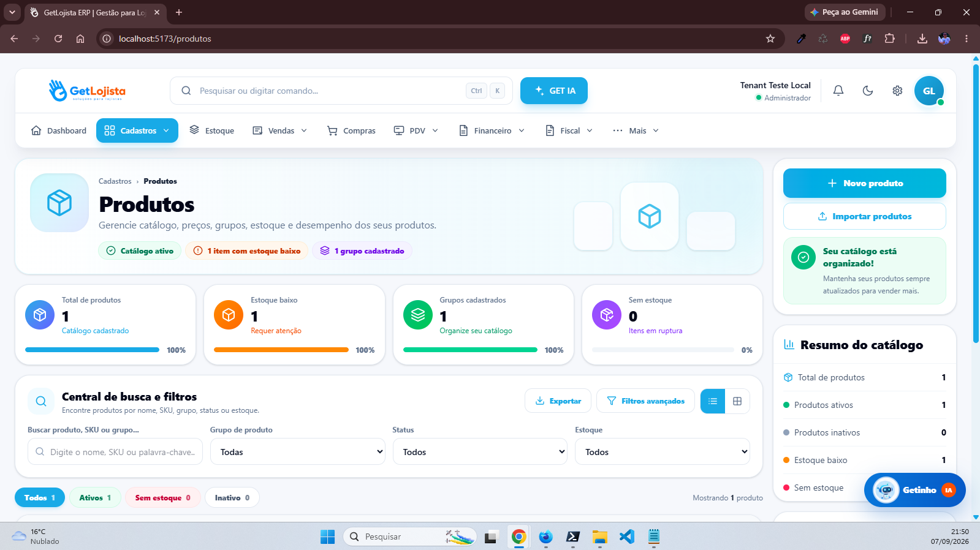
Task: Click the Exportar button
Action: [x=558, y=401]
